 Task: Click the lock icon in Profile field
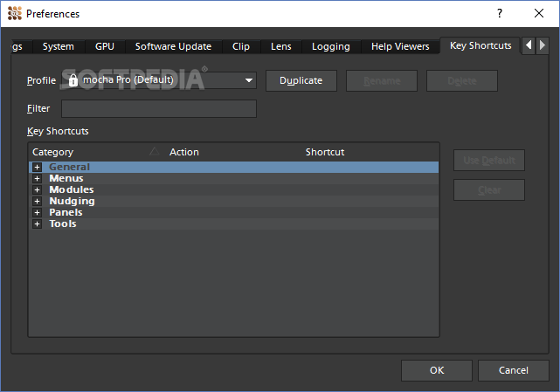click(x=73, y=80)
